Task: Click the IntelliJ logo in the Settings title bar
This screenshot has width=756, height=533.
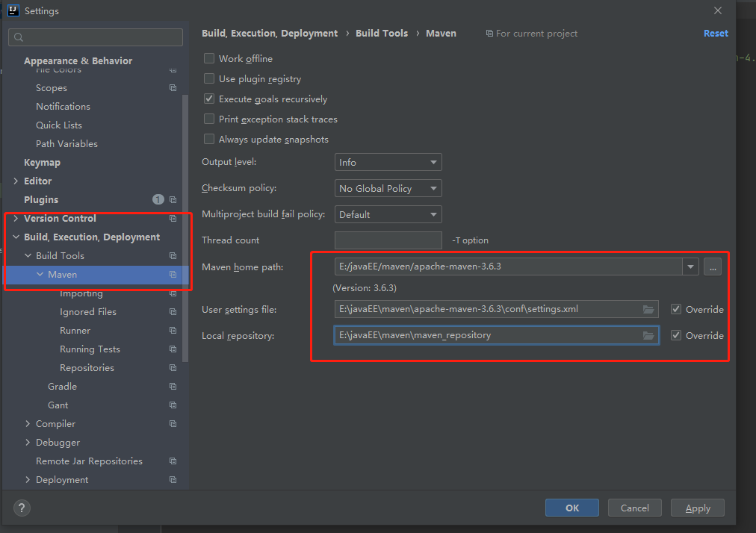Action: tap(13, 10)
